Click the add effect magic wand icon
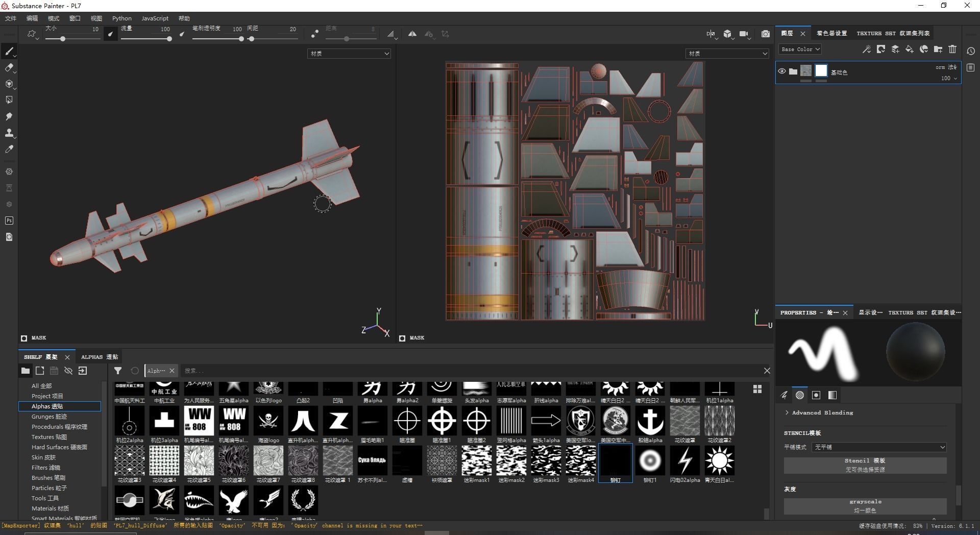Viewport: 980px width, 535px height. point(866,49)
